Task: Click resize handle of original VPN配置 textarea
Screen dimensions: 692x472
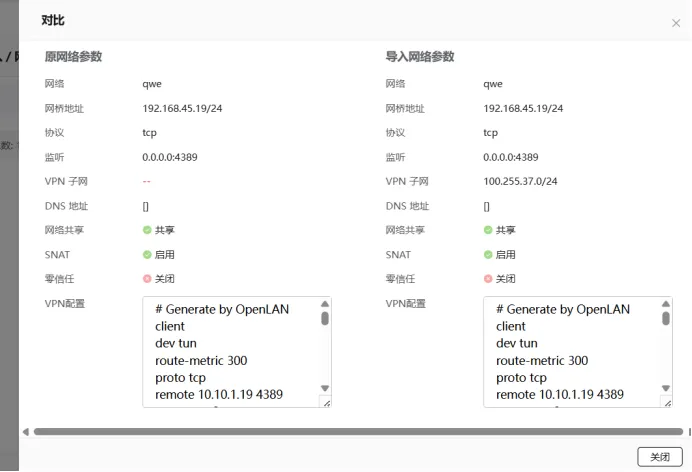Action: coord(325,402)
